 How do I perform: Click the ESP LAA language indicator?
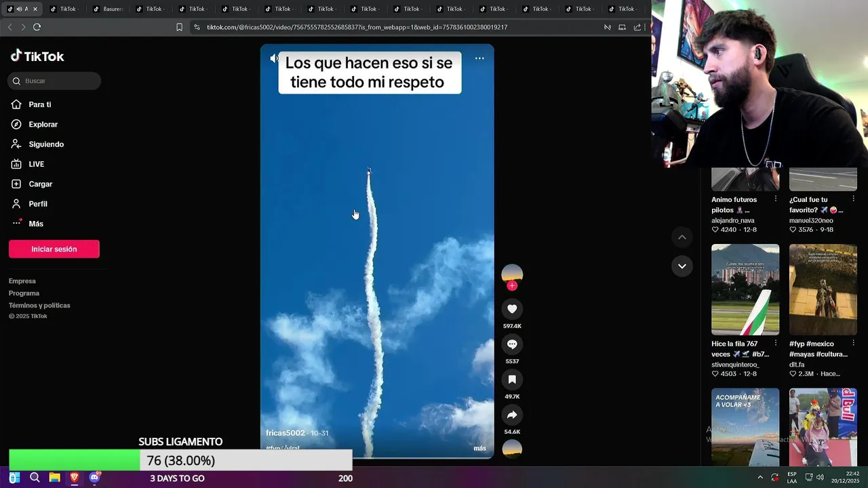[792, 478]
